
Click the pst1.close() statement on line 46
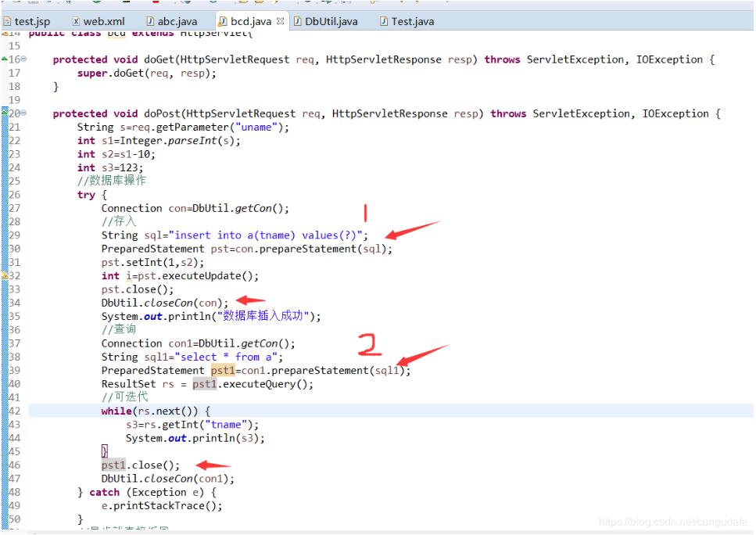click(x=140, y=465)
